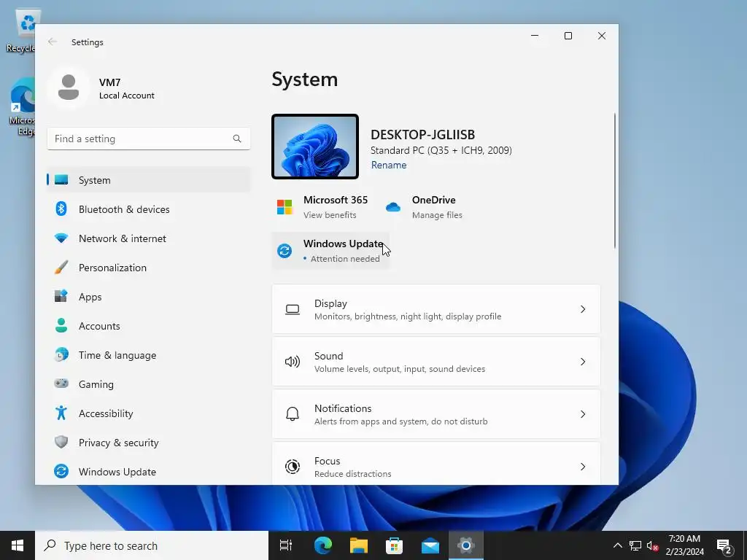Open the notification center icon
This screenshot has height=560, width=747.
tap(724, 546)
